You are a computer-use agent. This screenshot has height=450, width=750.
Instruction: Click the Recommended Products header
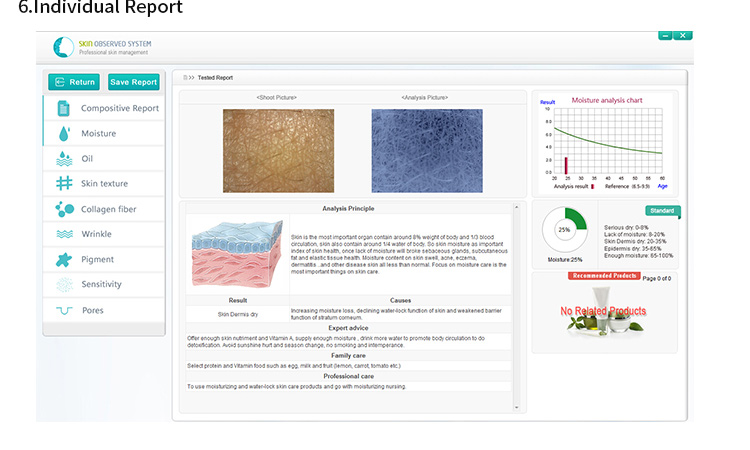coord(603,275)
